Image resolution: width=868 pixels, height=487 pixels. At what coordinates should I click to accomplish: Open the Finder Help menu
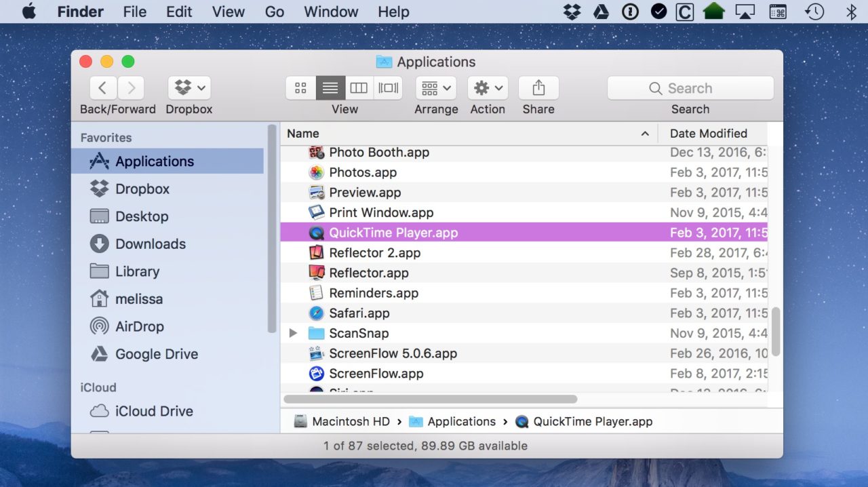(x=393, y=12)
